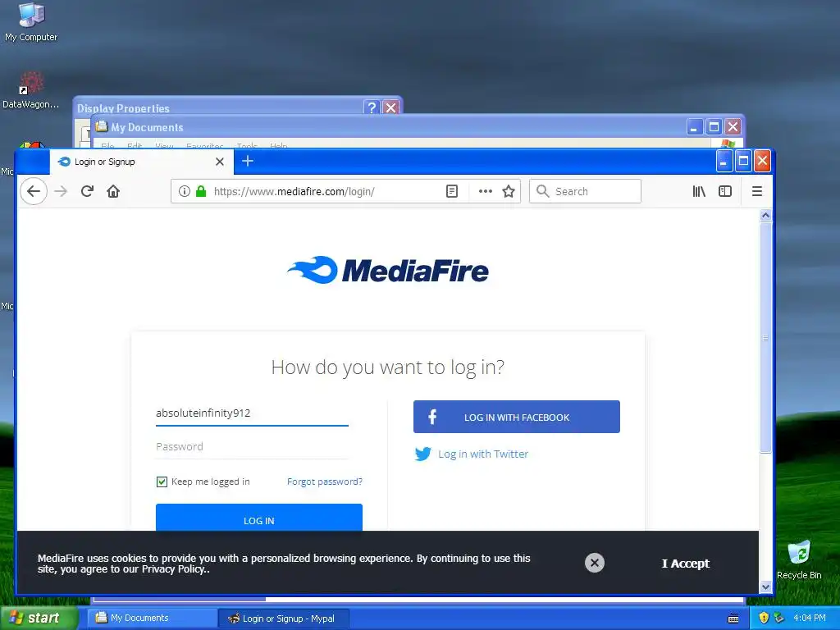Select the Login or Signup tab
840x630 pixels.
click(x=142, y=162)
